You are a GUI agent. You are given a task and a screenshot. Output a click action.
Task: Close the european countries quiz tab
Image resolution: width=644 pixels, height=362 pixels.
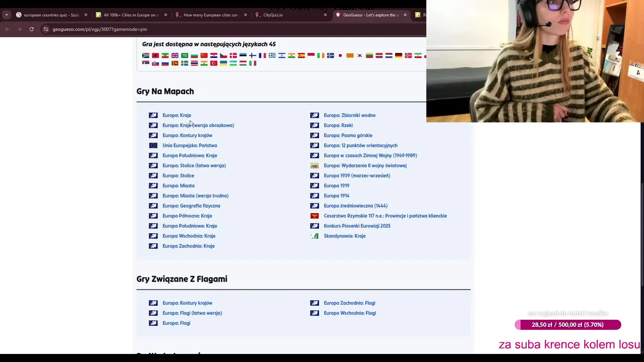coord(86,15)
